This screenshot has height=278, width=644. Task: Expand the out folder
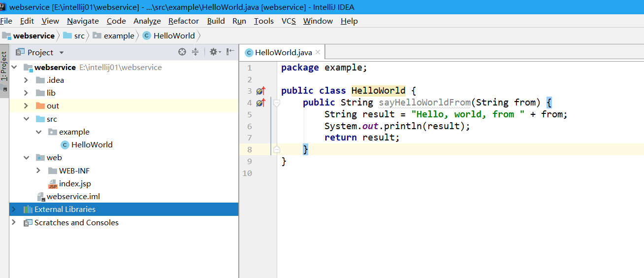pyautogui.click(x=26, y=105)
